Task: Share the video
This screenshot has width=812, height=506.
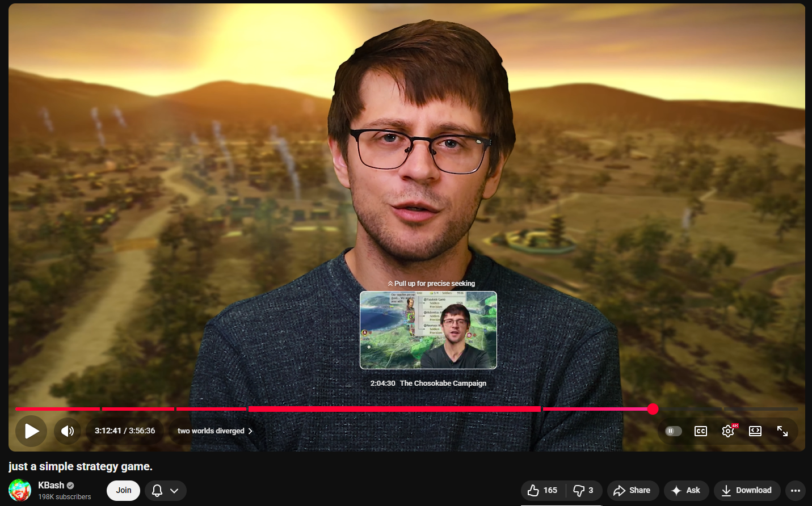Action: (x=633, y=491)
